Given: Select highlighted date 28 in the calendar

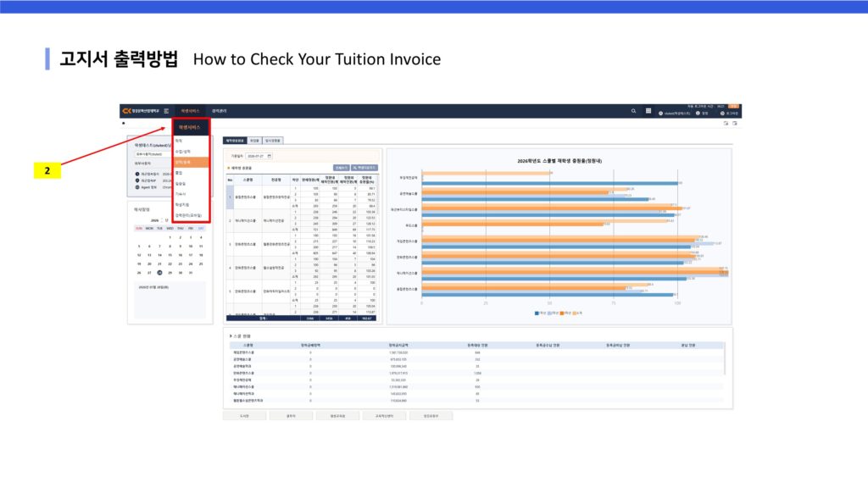Looking at the screenshot, I should (159, 273).
